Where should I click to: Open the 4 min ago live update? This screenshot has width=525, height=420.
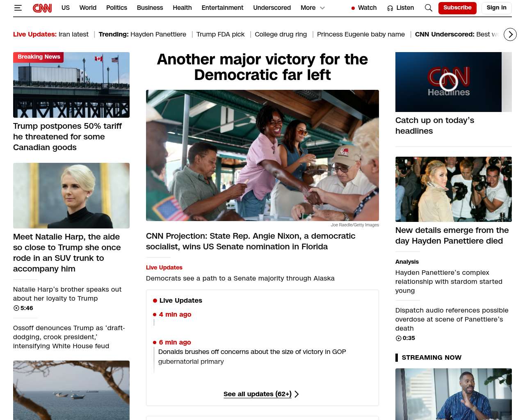175,314
